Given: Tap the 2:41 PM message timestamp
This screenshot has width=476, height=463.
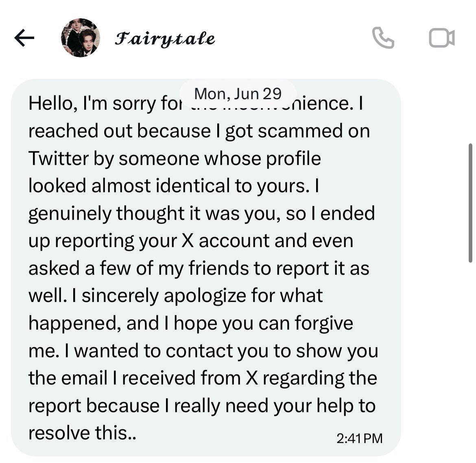Looking at the screenshot, I should point(359,439).
